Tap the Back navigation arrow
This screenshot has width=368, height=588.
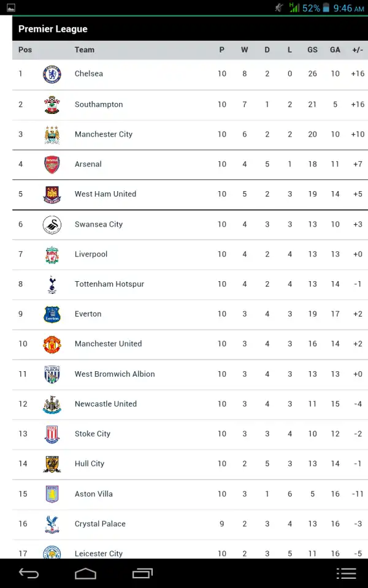[x=29, y=574]
